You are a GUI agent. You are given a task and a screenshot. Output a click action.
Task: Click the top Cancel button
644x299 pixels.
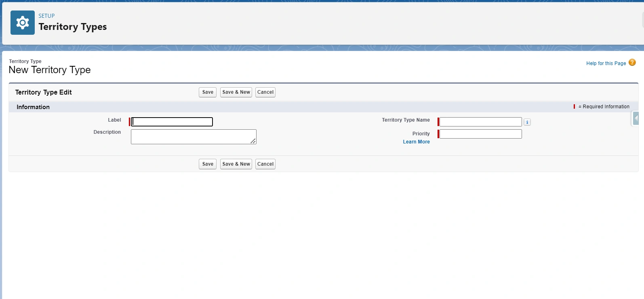[x=265, y=92]
